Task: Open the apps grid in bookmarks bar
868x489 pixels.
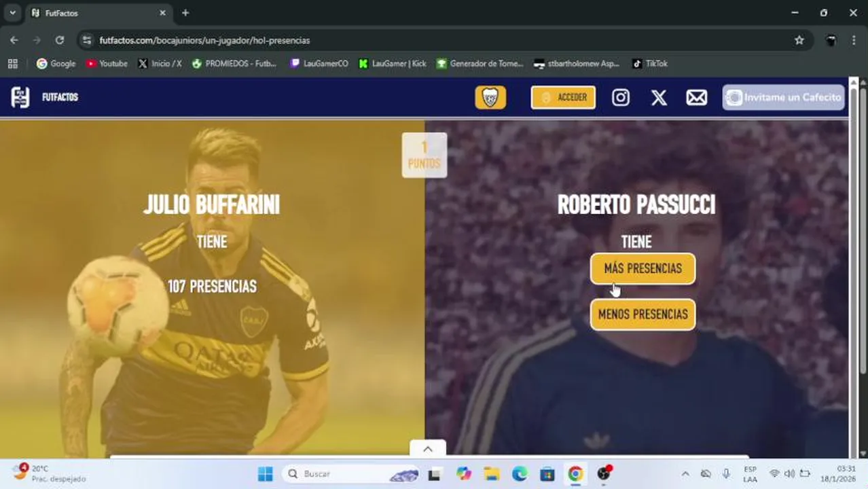Action: (12, 63)
